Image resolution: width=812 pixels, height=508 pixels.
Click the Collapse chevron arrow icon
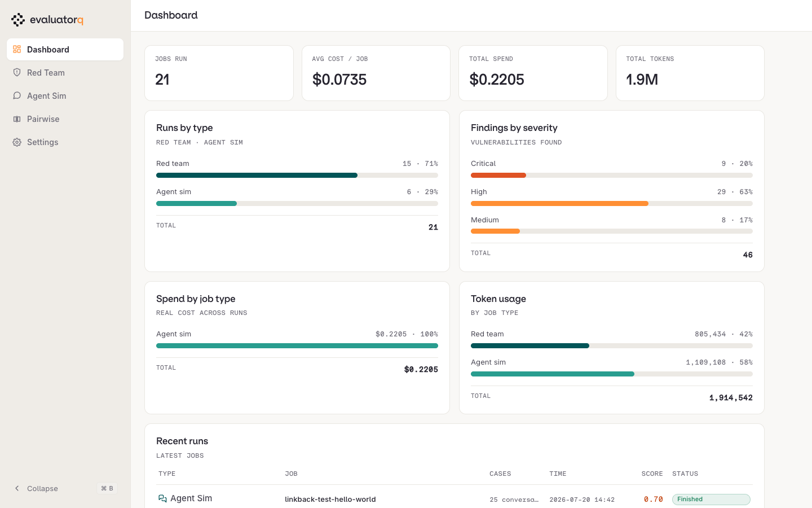coord(17,488)
